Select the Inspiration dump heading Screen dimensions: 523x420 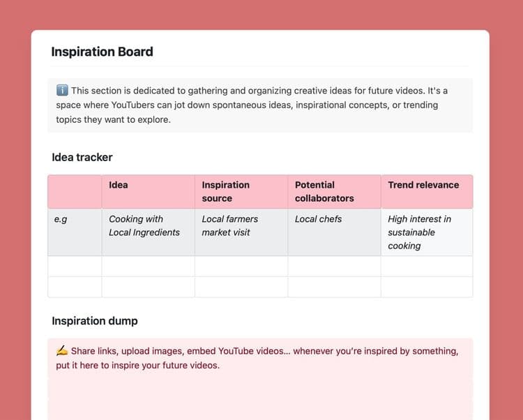pyautogui.click(x=95, y=321)
